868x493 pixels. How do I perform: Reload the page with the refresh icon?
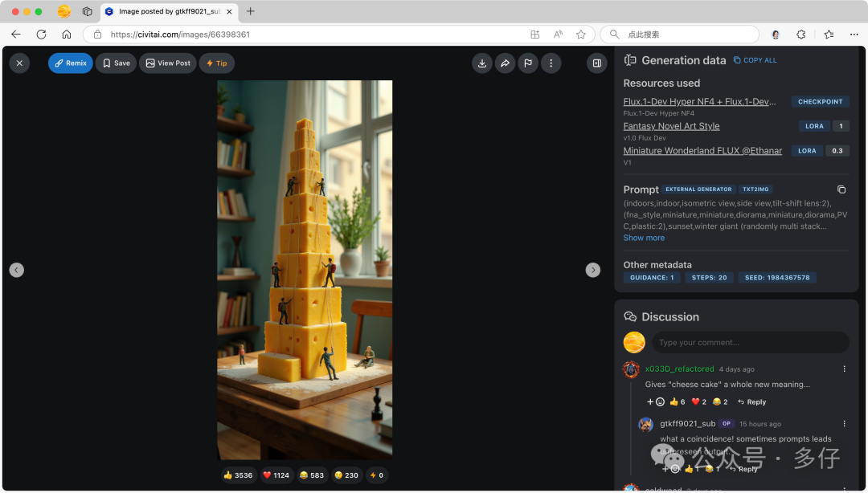point(41,35)
